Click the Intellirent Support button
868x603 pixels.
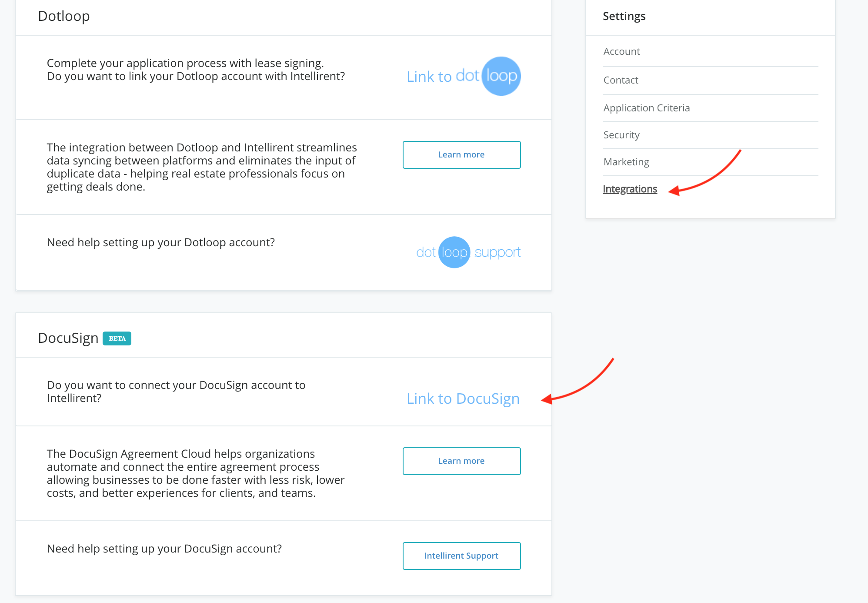point(461,556)
